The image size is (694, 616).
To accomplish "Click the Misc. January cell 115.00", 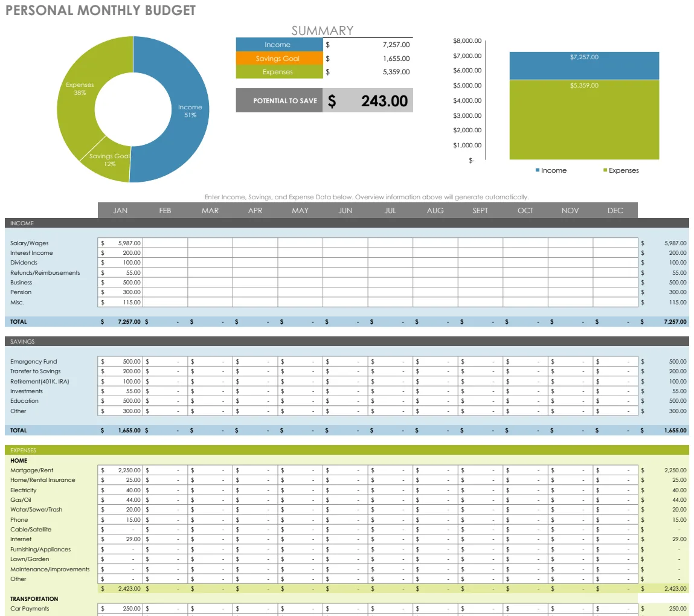I will [x=120, y=302].
